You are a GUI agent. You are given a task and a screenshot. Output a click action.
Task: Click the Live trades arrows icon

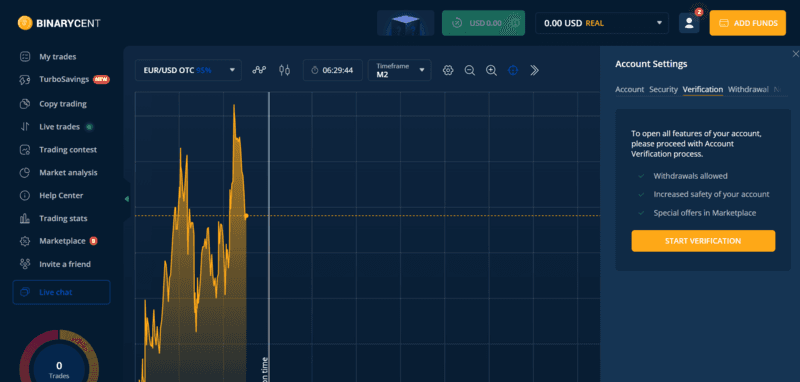(24, 127)
